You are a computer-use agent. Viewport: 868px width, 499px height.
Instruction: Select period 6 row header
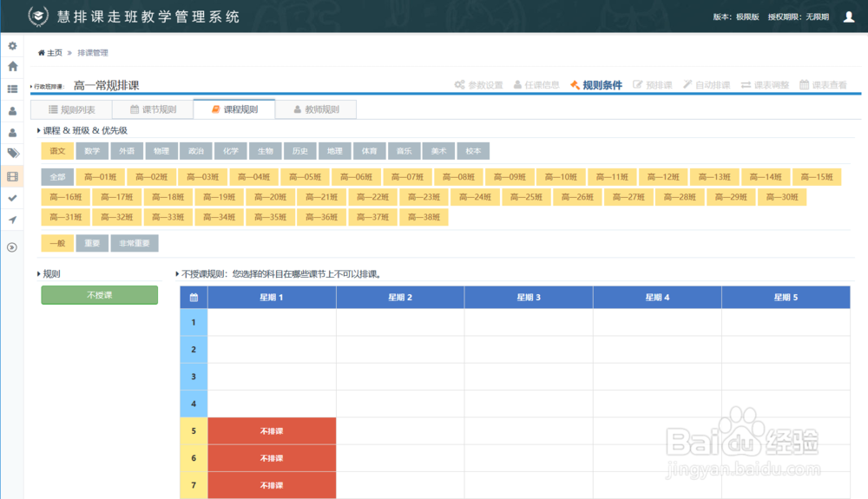194,458
